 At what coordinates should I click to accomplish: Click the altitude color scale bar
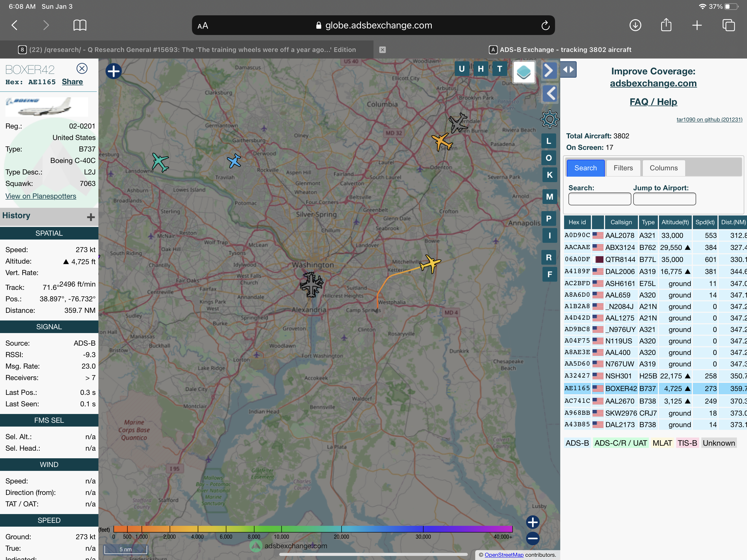(313, 529)
